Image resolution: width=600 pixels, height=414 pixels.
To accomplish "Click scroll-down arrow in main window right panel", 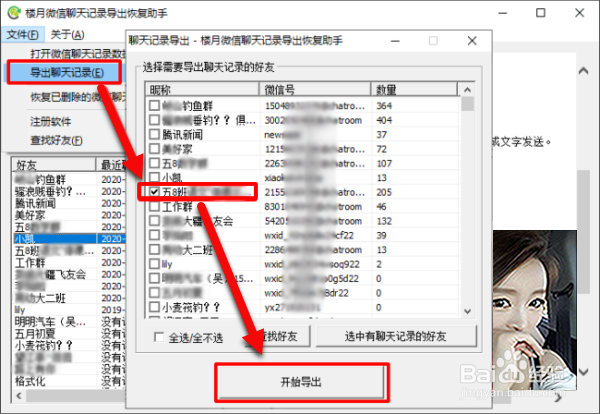I will coord(583,372).
